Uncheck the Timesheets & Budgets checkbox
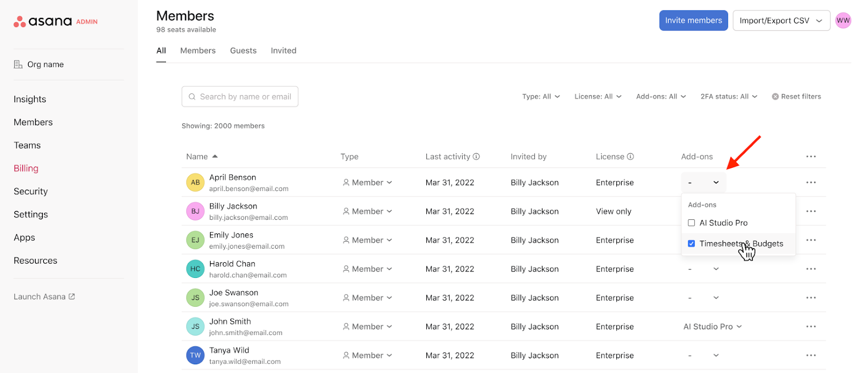This screenshot has width=868, height=373. click(691, 244)
